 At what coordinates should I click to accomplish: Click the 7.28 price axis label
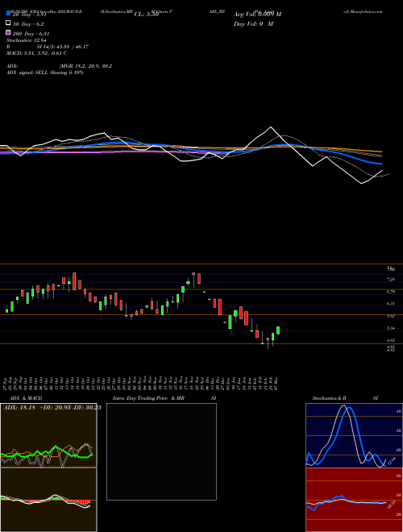pyautogui.click(x=391, y=280)
